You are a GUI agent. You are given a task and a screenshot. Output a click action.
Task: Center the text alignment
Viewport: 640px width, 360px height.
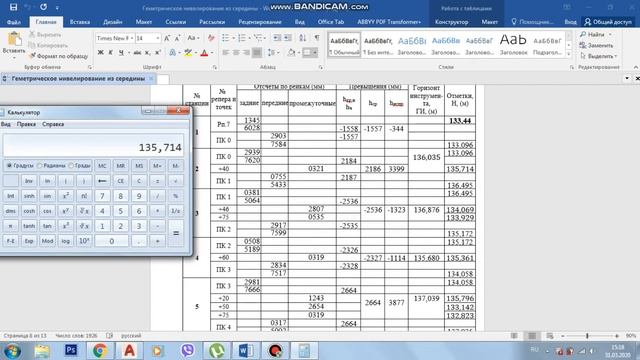236,53
